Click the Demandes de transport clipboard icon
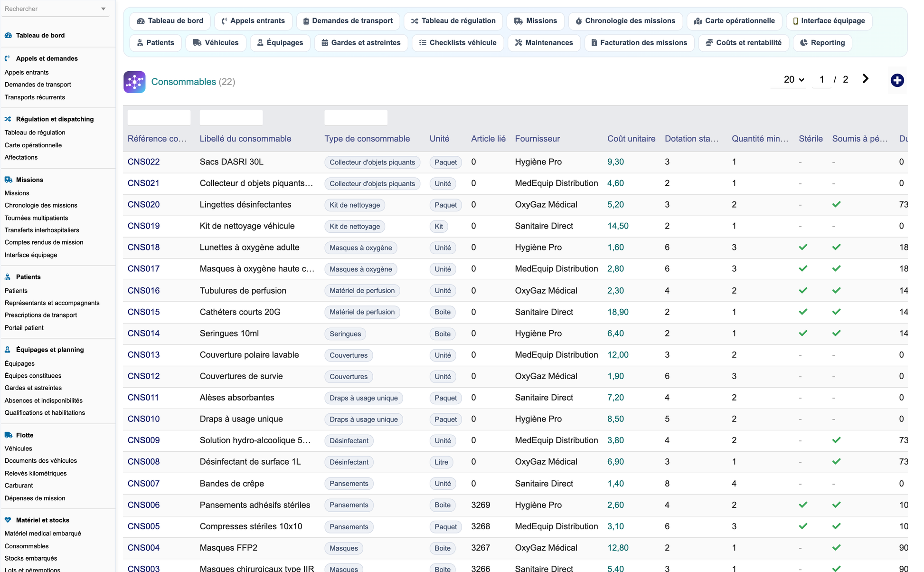924x572 pixels. tap(306, 21)
